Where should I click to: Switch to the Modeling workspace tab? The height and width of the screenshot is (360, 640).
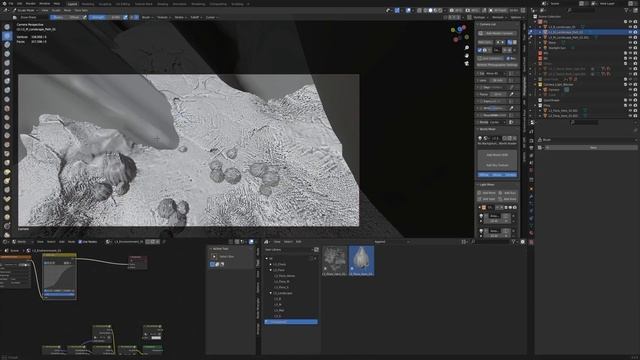[87, 4]
